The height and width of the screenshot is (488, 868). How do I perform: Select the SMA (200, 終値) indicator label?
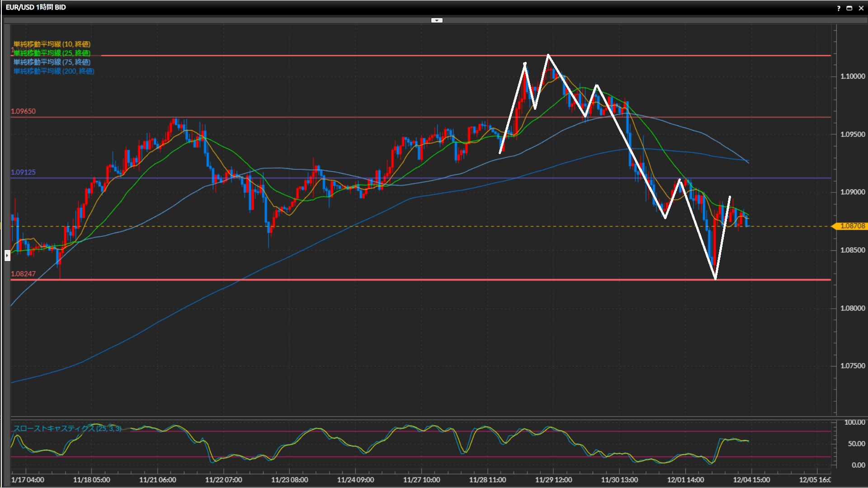(54, 71)
